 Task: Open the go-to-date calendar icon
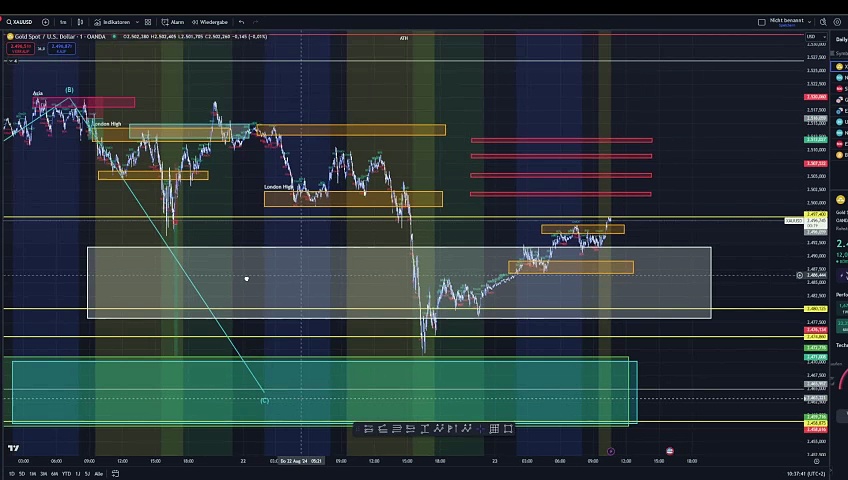(x=115, y=473)
